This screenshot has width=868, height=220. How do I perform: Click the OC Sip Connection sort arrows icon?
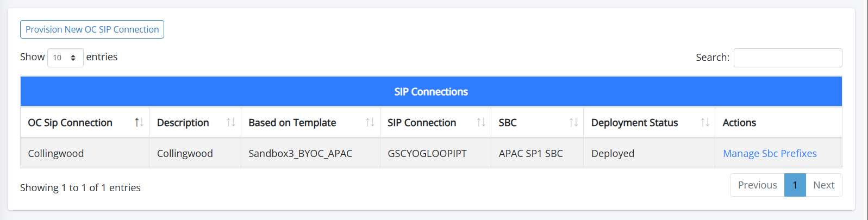click(x=139, y=123)
